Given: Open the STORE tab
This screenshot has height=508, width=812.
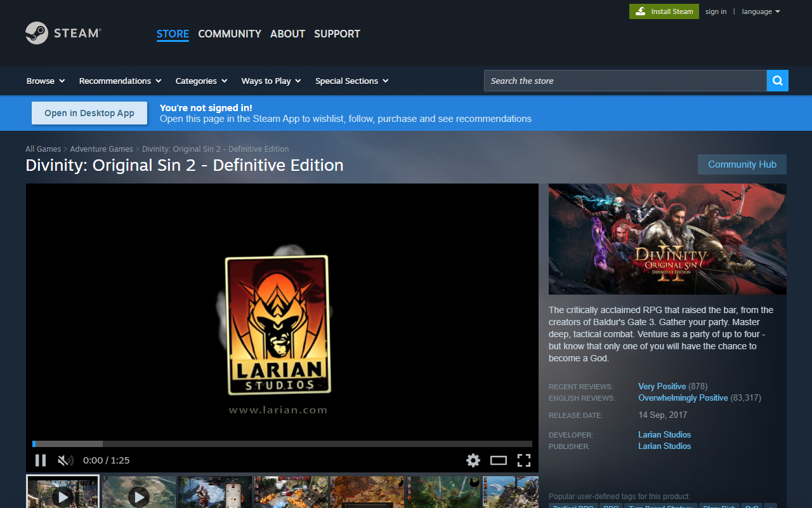Looking at the screenshot, I should click(x=173, y=34).
